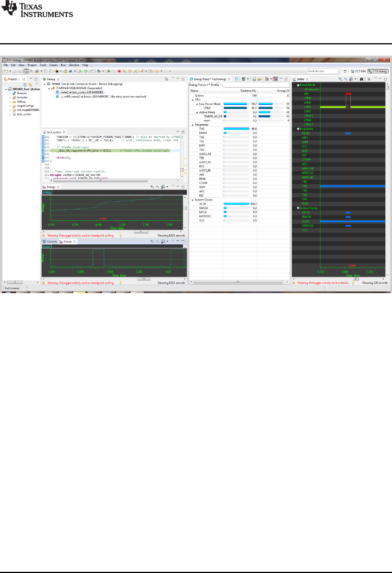Expand the Includes node in Project Explorer
The width and height of the screenshot is (392, 573).
(10, 98)
